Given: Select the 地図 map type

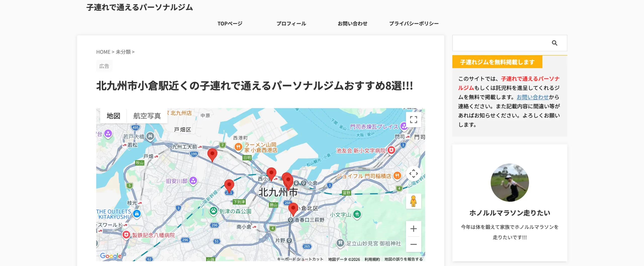Looking at the screenshot, I should [x=113, y=116].
